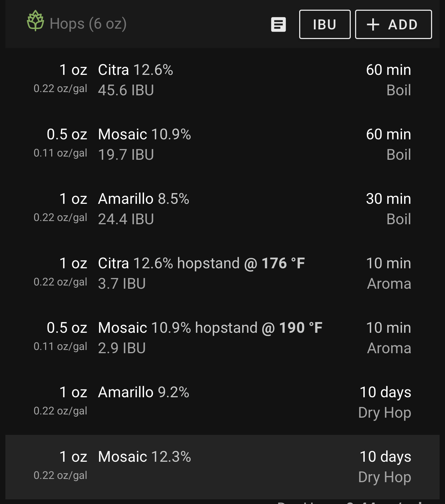Select the Citra 12.6% 60 min boil row
This screenshot has height=504, width=445.
point(222,80)
